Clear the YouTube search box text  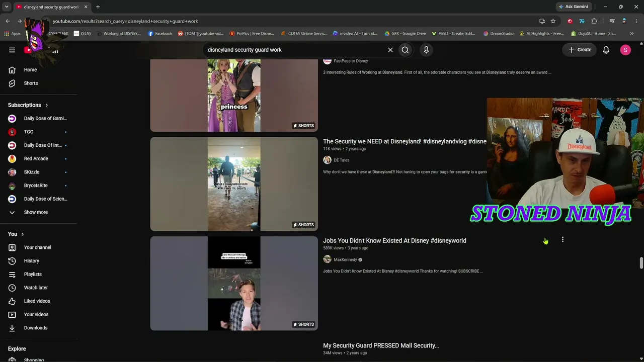coord(390,50)
